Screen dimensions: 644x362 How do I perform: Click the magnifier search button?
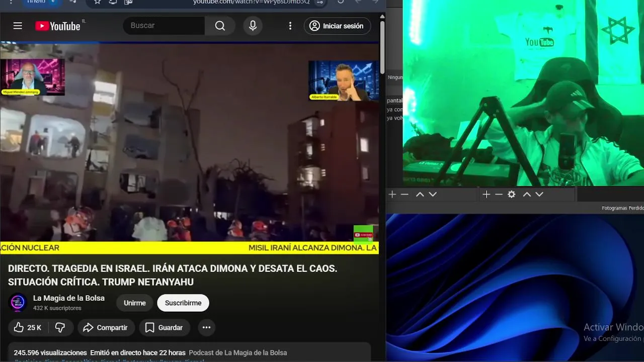click(220, 26)
